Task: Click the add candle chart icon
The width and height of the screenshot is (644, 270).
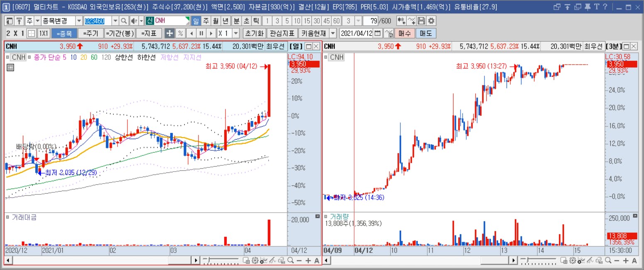Action: (402, 21)
